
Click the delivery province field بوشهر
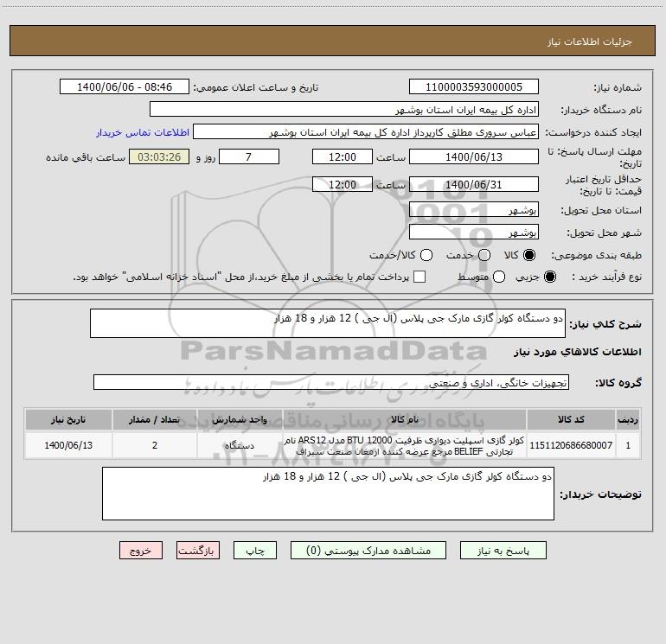[474, 209]
